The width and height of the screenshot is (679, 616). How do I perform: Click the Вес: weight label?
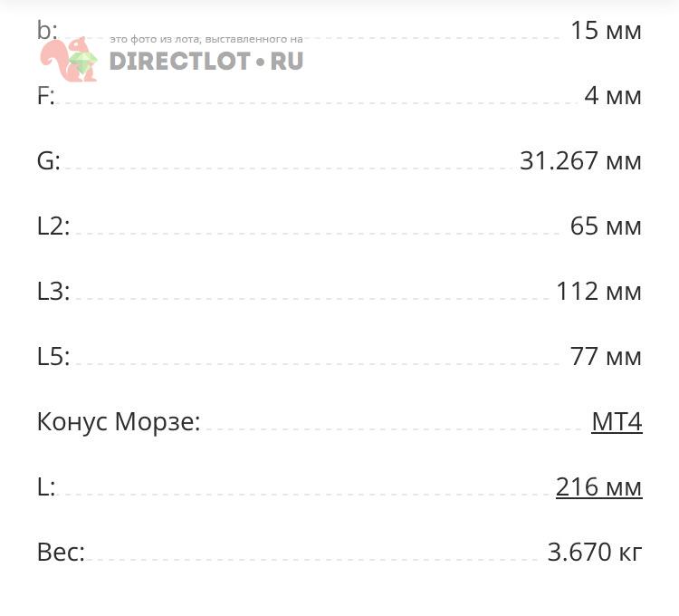coord(61,552)
